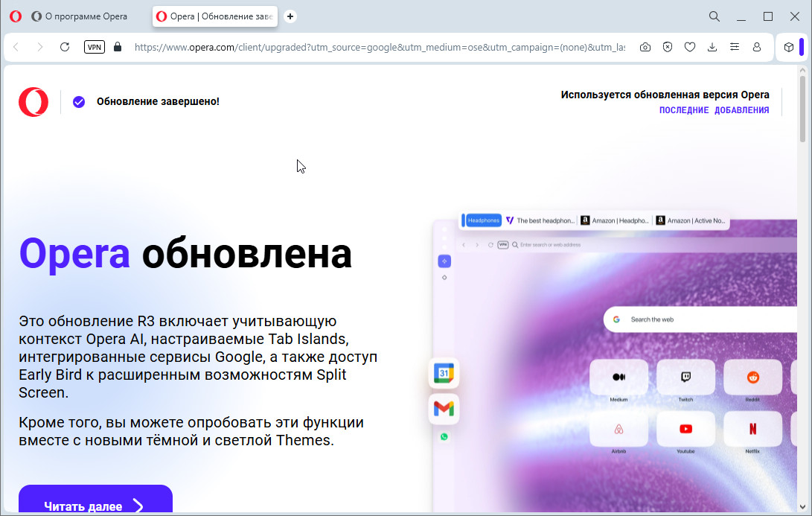The image size is (812, 516).
Task: Click the page's vertical scrollbar thumb
Action: click(x=802, y=108)
